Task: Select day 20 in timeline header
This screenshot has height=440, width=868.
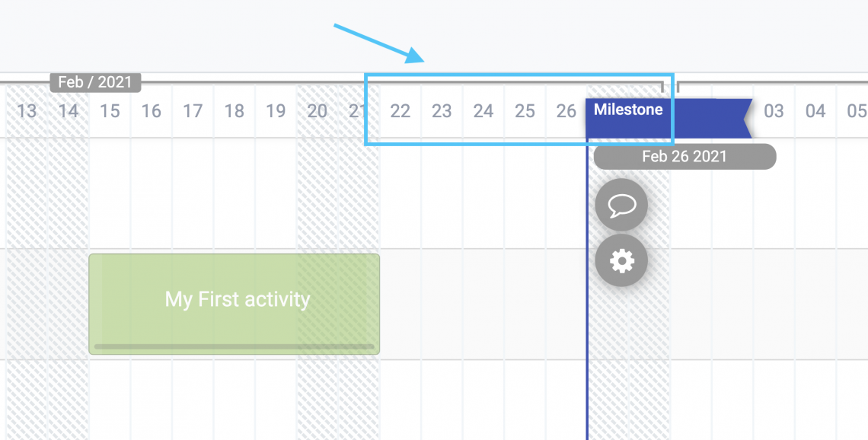Action: coord(318,111)
